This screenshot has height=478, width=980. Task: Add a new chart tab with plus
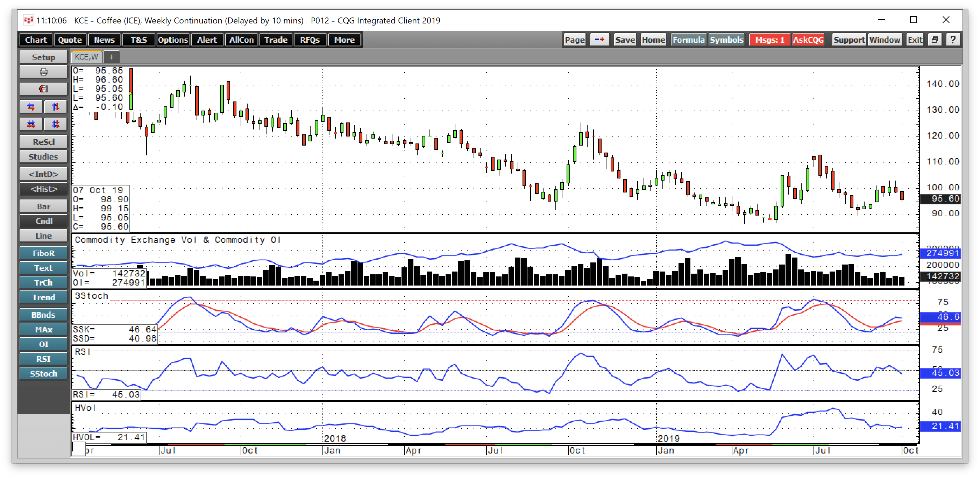tap(111, 57)
